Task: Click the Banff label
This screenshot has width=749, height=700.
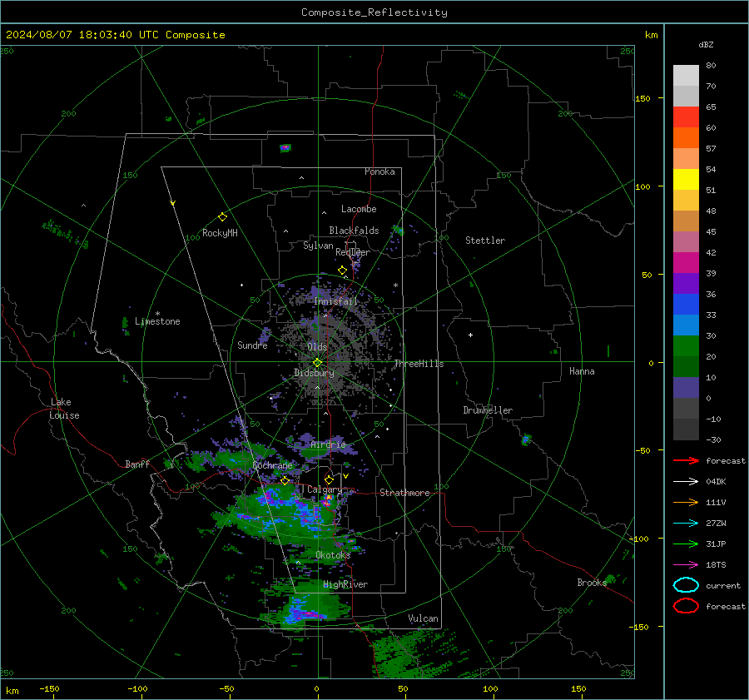Action: click(137, 464)
